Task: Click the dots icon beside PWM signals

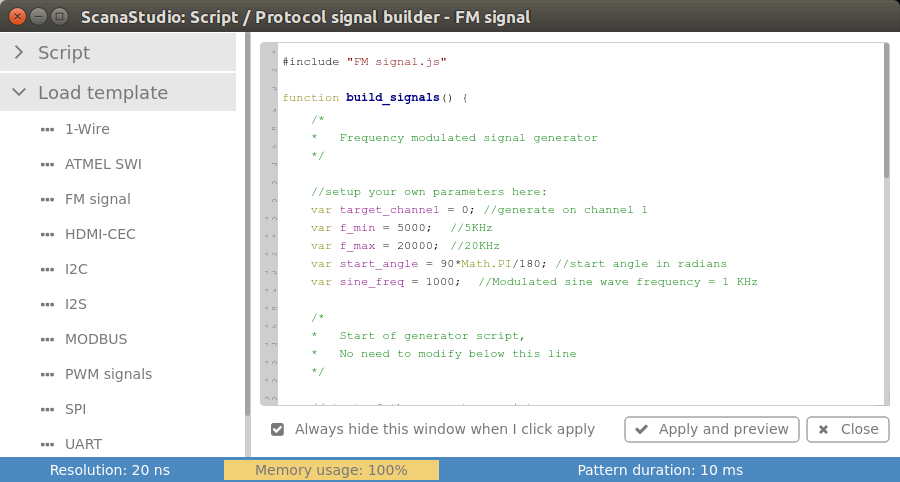Action: [x=47, y=375]
